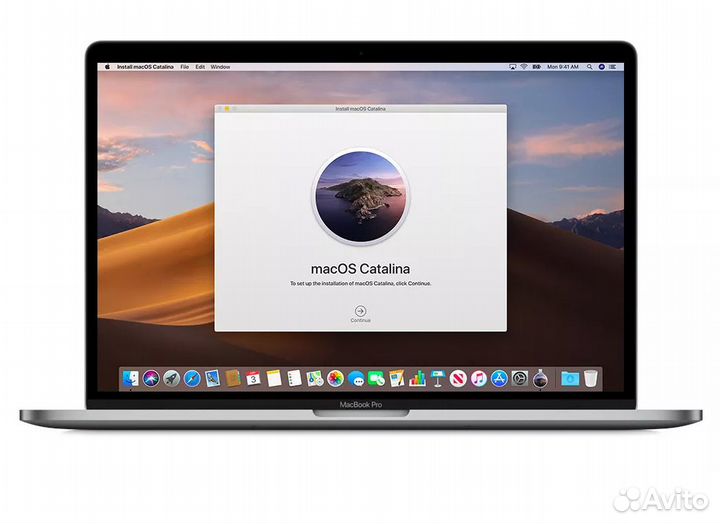
Task: Click the installer window title bar text
Action: coord(360,109)
